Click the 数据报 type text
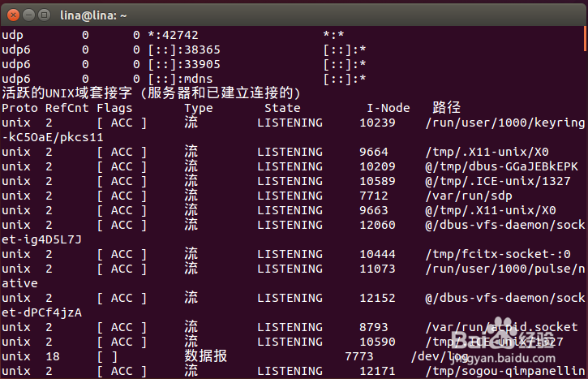588x379 pixels. 206,356
